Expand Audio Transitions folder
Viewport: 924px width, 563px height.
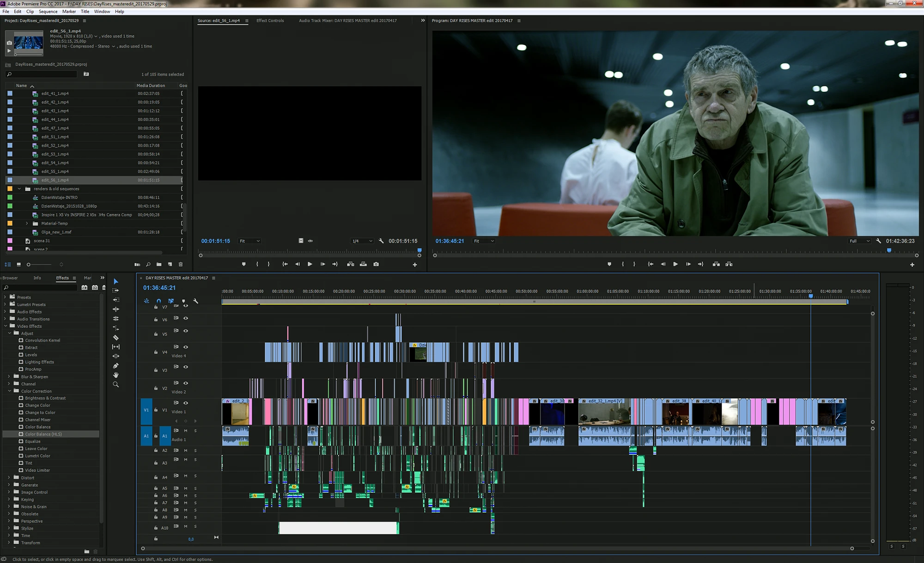point(5,319)
